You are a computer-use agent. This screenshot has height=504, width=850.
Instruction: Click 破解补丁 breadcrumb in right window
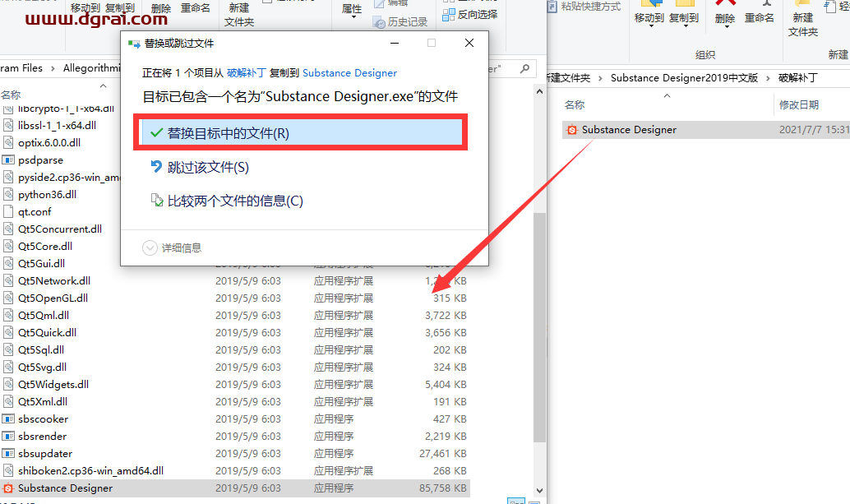point(797,77)
